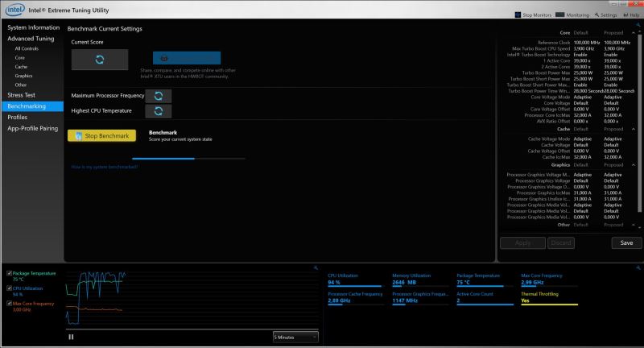Disable the Max Core Frequency checkbox

[x=9, y=303]
